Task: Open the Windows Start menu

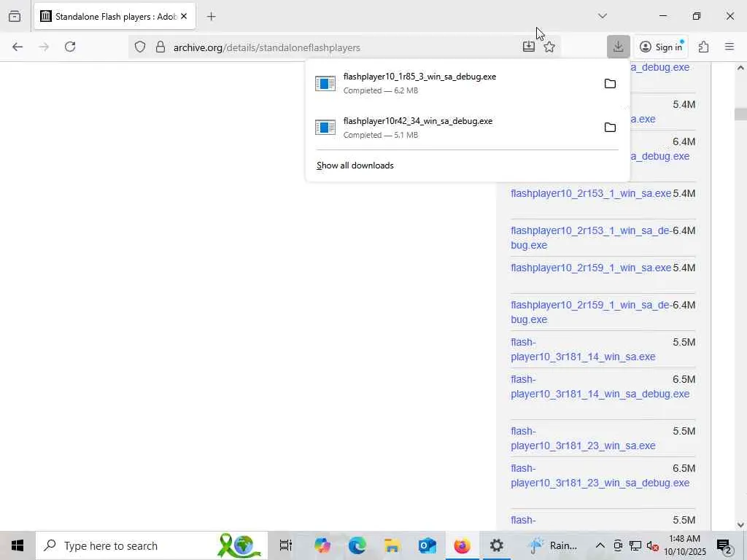Action: point(18,545)
